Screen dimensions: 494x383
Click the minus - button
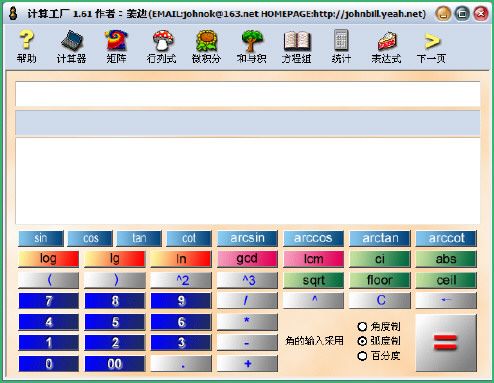click(x=247, y=343)
